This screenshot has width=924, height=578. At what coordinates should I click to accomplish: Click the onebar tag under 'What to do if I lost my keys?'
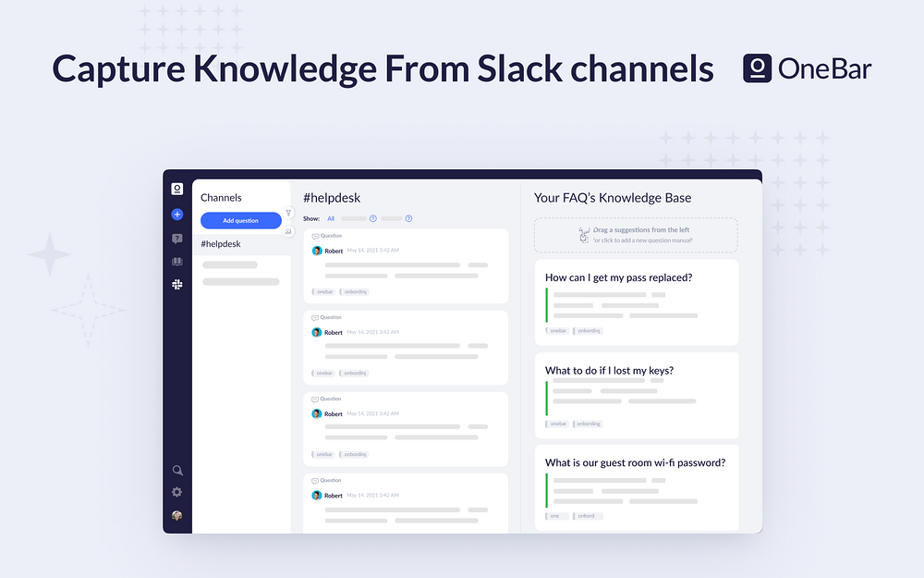[x=557, y=424]
